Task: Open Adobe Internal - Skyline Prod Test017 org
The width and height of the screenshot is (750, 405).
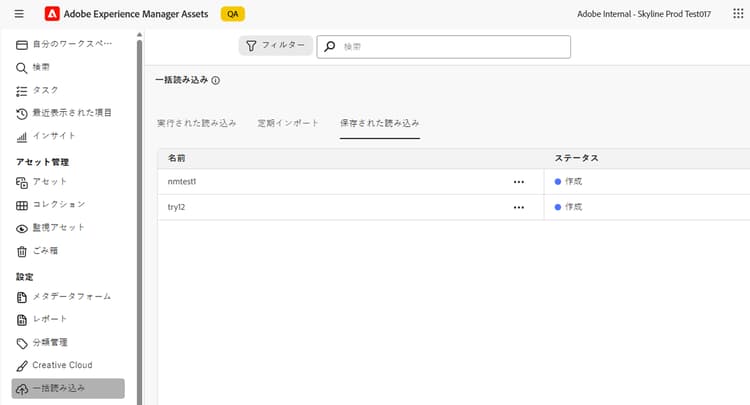Action: [644, 14]
